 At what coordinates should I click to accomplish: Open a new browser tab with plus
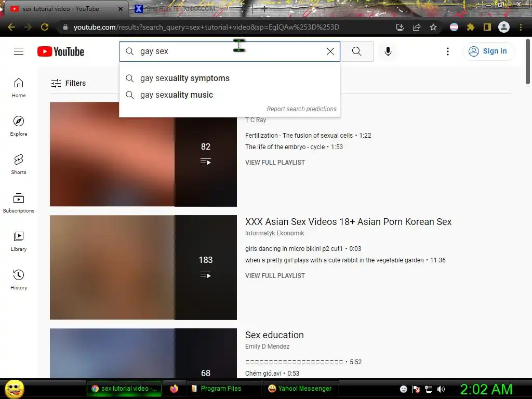(264, 9)
